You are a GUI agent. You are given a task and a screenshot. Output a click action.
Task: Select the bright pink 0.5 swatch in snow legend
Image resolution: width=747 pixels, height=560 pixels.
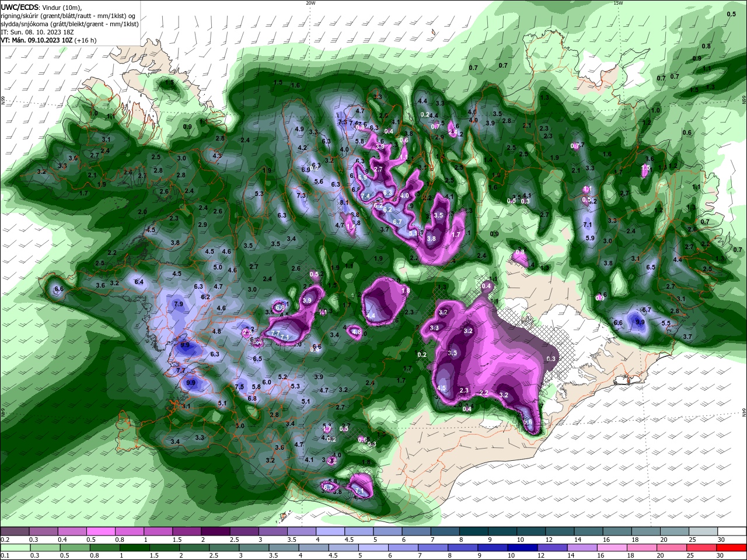(x=100, y=531)
